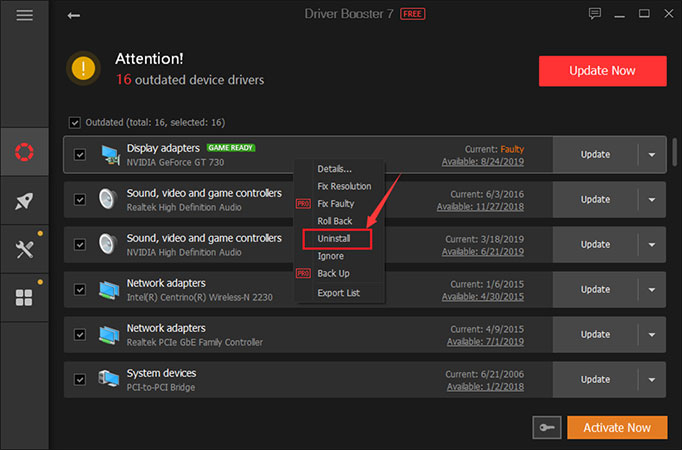Click the NVIDIA High Definition Audio speaker icon
The height and width of the screenshot is (450, 682).
pyautogui.click(x=107, y=244)
